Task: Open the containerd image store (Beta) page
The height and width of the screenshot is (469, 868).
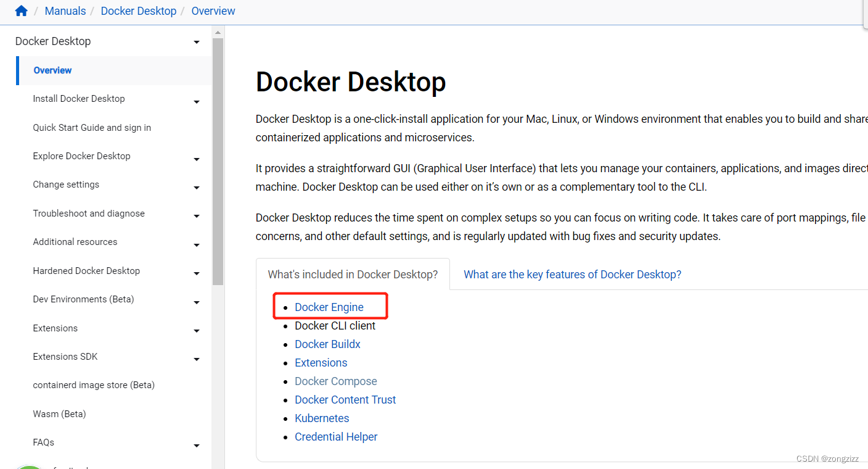Action: (94, 384)
